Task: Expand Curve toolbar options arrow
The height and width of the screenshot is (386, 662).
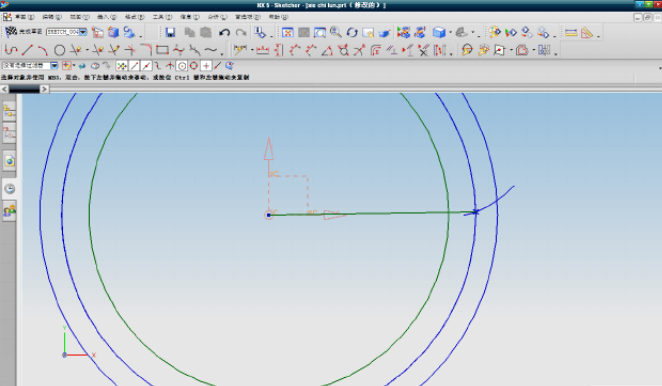Action: click(x=222, y=54)
